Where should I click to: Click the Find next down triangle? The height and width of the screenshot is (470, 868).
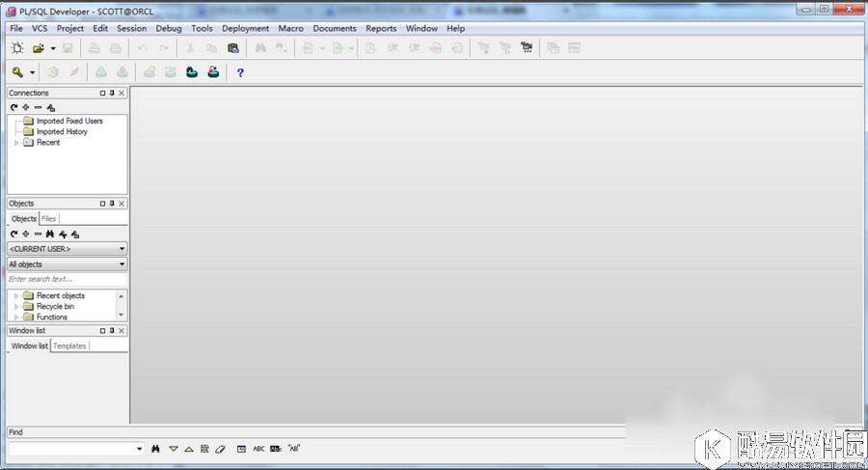[174, 449]
